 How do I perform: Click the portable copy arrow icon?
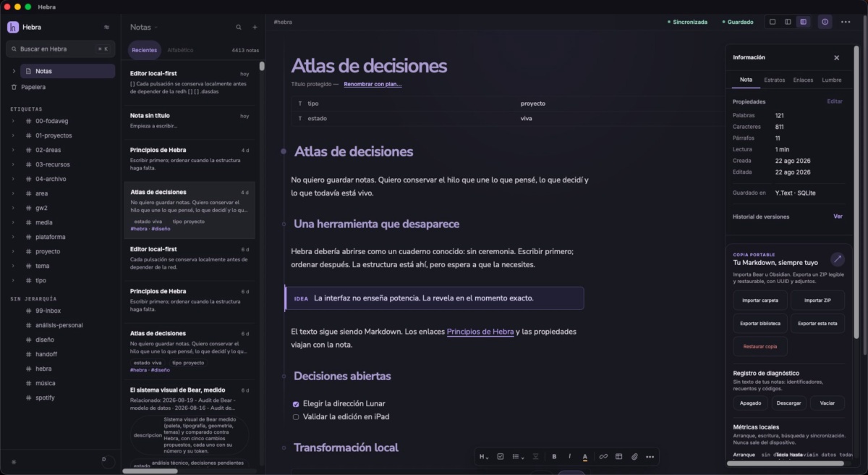point(837,258)
